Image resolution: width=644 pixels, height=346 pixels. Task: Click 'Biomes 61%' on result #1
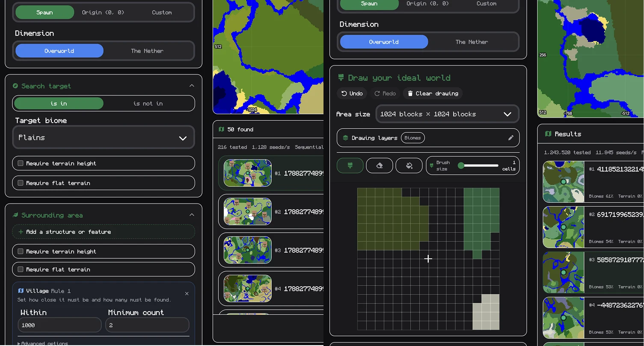(x=601, y=196)
